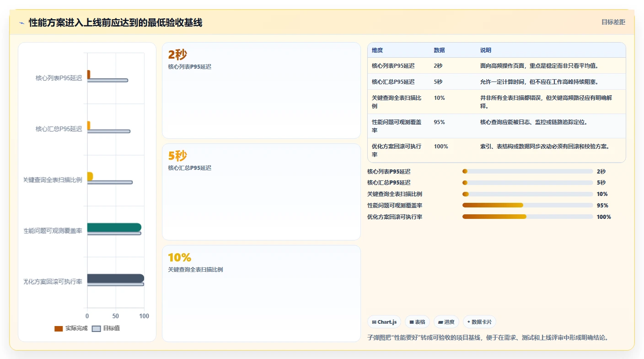The height and width of the screenshot is (359, 644).
Task: Click the 进度 tag chip
Action: click(446, 322)
